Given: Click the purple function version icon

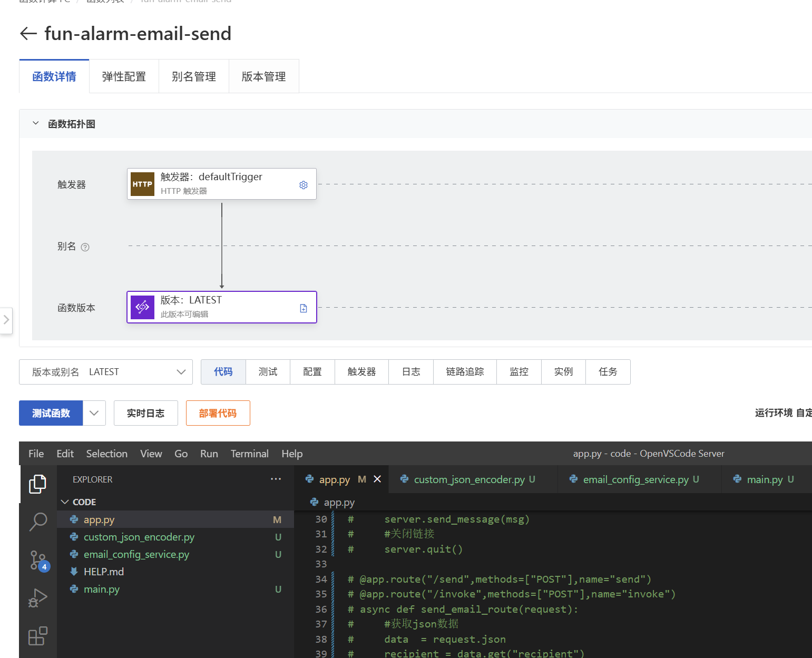Looking at the screenshot, I should coord(142,307).
